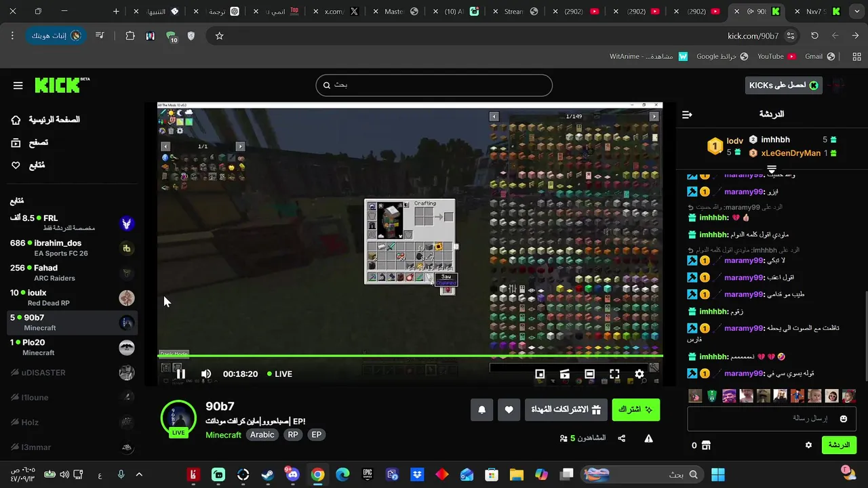
Task: Click lodv top gifter name
Action: pos(735,141)
